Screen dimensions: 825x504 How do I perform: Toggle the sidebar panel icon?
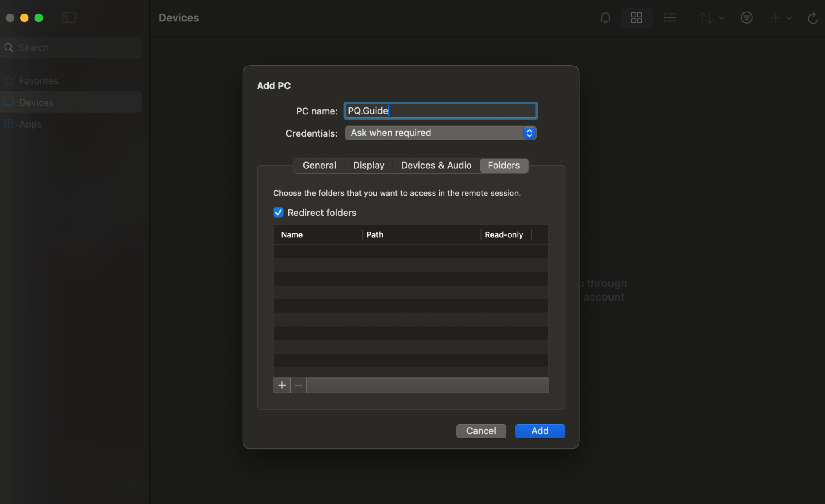69,18
